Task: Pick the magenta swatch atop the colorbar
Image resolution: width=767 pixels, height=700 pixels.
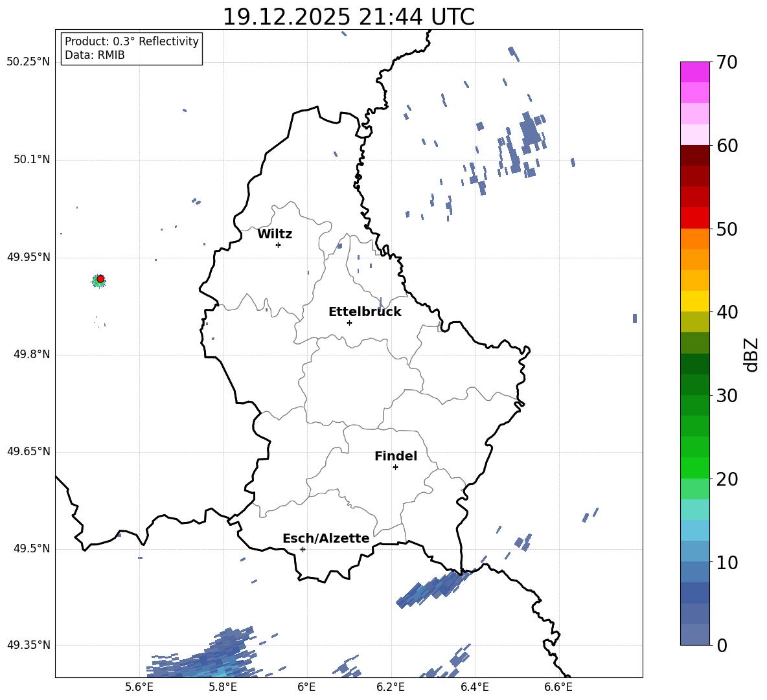Action: (x=695, y=72)
